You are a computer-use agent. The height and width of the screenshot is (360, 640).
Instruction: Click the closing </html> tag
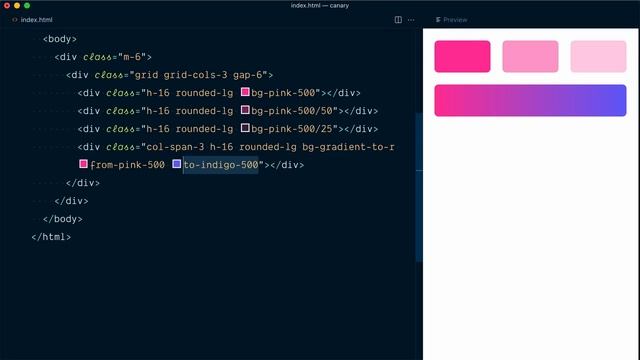click(51, 237)
